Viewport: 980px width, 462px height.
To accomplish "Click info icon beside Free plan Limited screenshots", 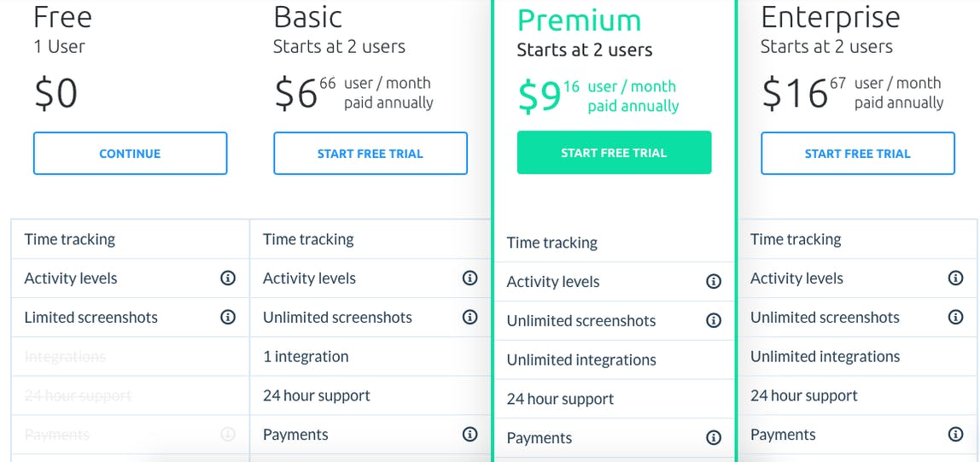I will point(228,318).
